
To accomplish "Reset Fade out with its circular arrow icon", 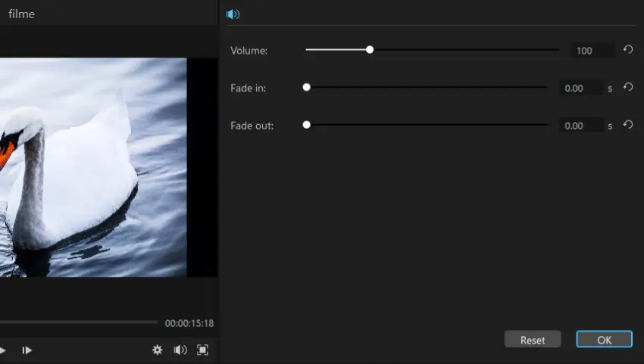I will point(627,125).
